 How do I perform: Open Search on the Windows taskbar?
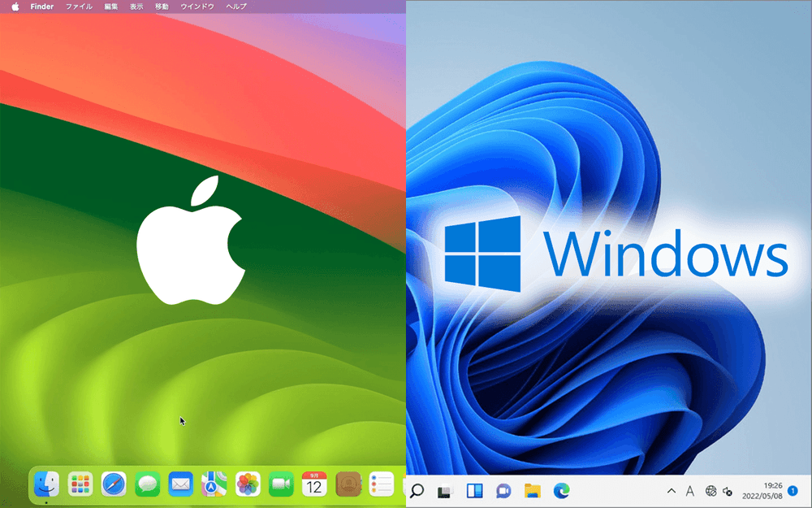tap(417, 490)
